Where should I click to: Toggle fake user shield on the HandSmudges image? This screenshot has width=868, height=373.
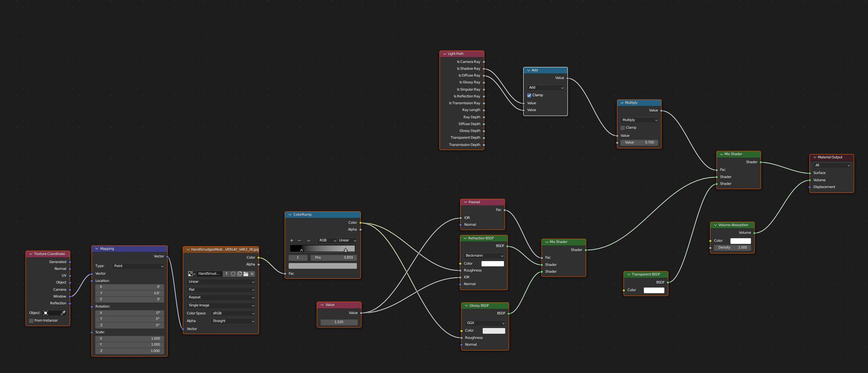[233, 274]
